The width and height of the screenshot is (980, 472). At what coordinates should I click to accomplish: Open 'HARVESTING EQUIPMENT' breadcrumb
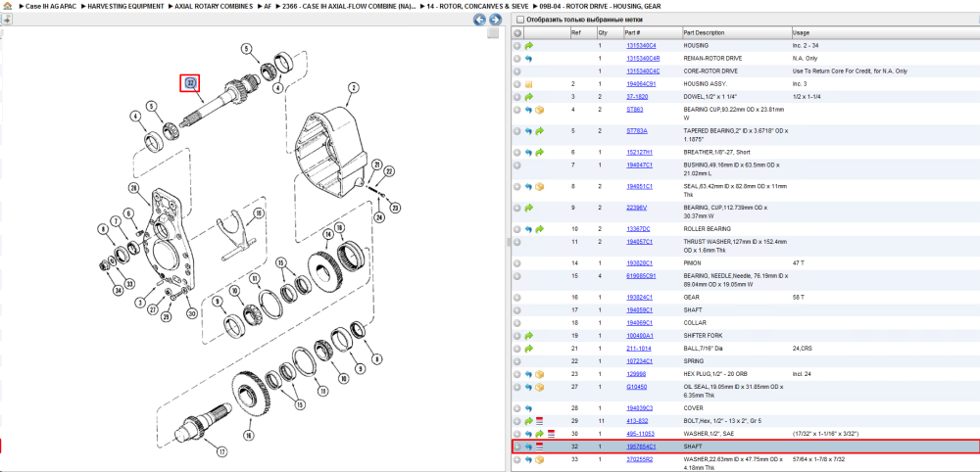coord(126,6)
